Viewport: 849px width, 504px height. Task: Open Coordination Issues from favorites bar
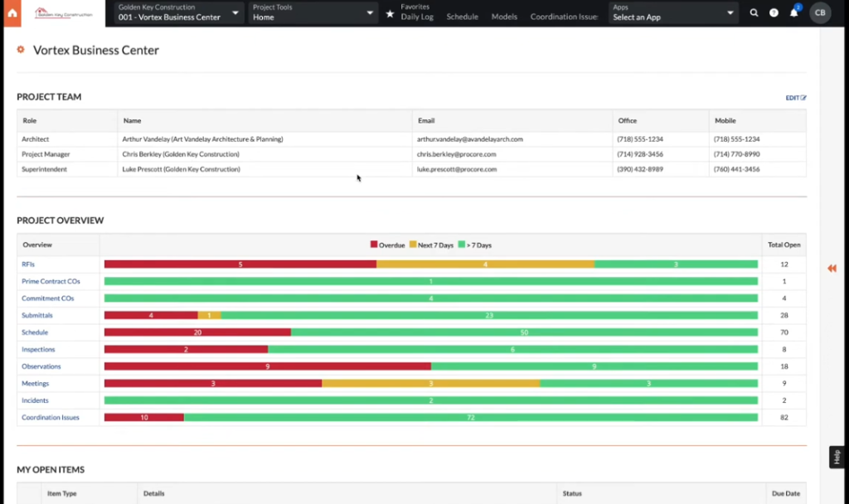point(564,17)
